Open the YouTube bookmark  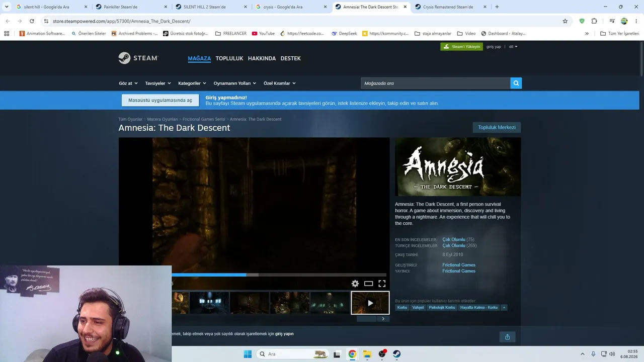[x=263, y=34]
